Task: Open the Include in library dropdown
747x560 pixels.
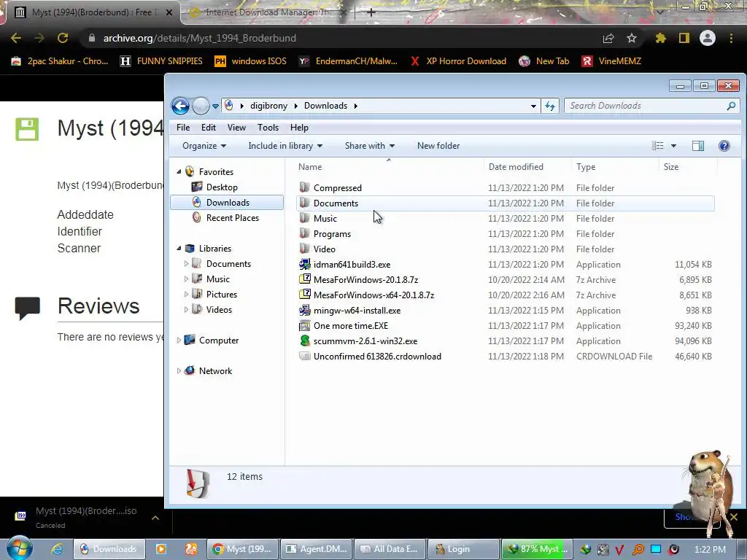Action: pyautogui.click(x=285, y=146)
